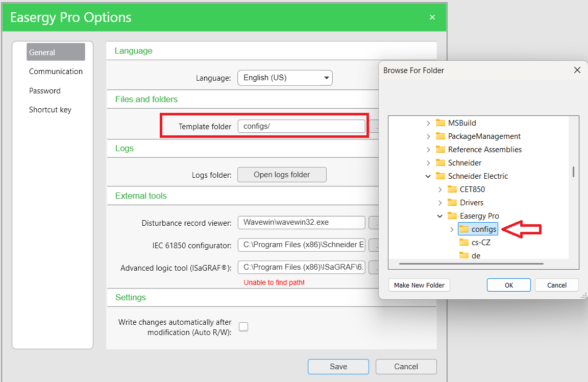Select the PackageManagement folder icon
The height and width of the screenshot is (382, 588).
[440, 136]
